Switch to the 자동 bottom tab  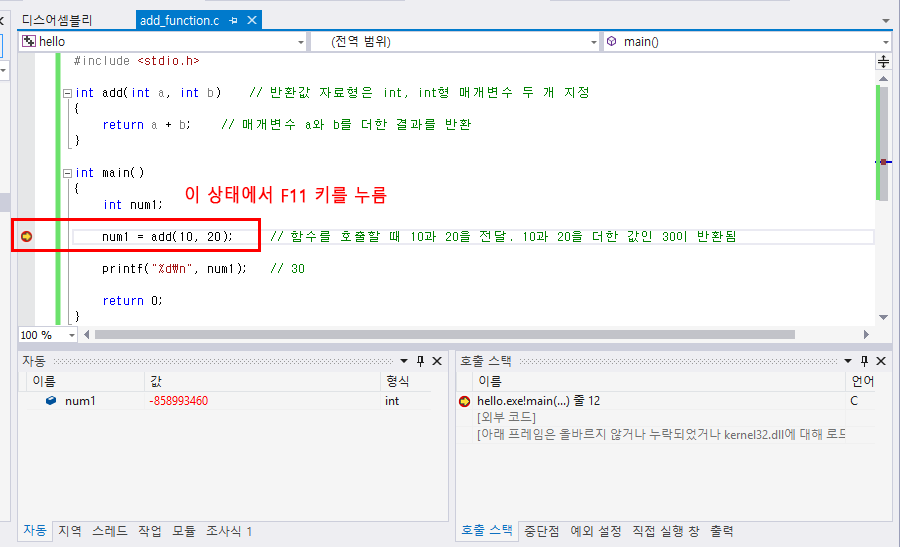click(x=34, y=531)
